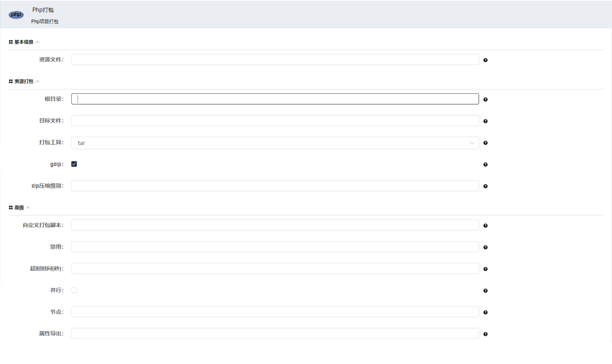The width and height of the screenshot is (612, 364).
Task: Open help for the 打包工具 setting
Action: point(486,143)
